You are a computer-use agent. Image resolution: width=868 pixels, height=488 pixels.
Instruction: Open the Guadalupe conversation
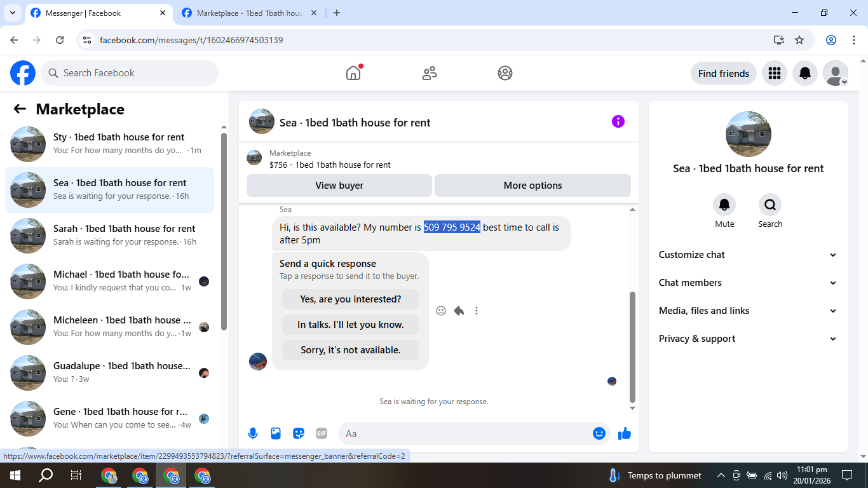point(109,373)
